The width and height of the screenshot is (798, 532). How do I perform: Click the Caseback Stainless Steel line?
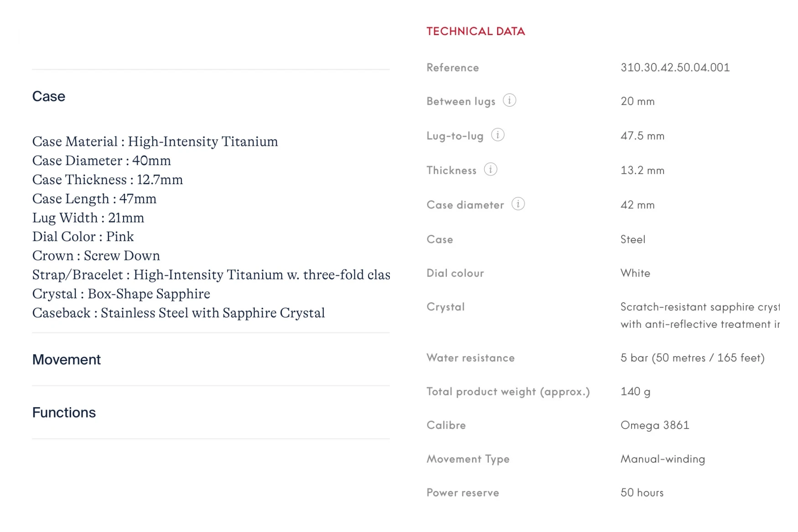pyautogui.click(x=178, y=313)
